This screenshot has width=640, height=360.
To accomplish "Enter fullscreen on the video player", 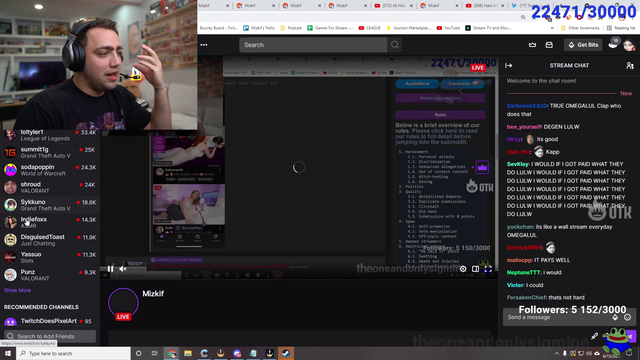I will tap(488, 269).
